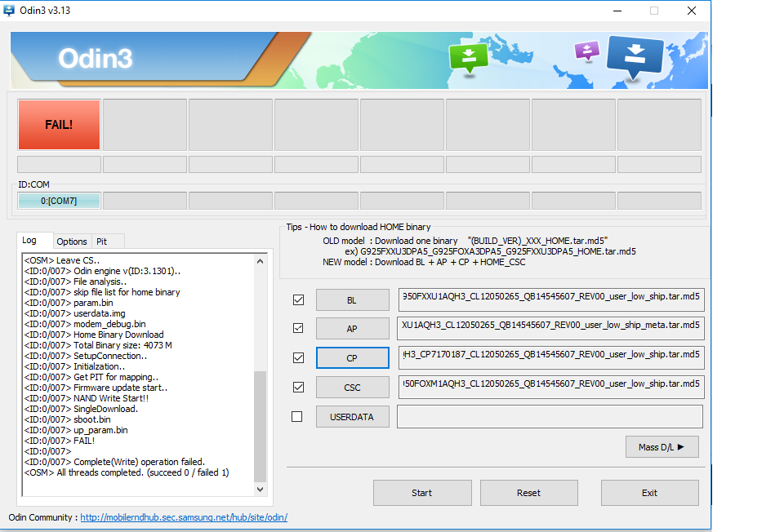Image resolution: width=784 pixels, height=532 pixels.
Task: Uncheck the CP file checkbox
Action: [299, 357]
